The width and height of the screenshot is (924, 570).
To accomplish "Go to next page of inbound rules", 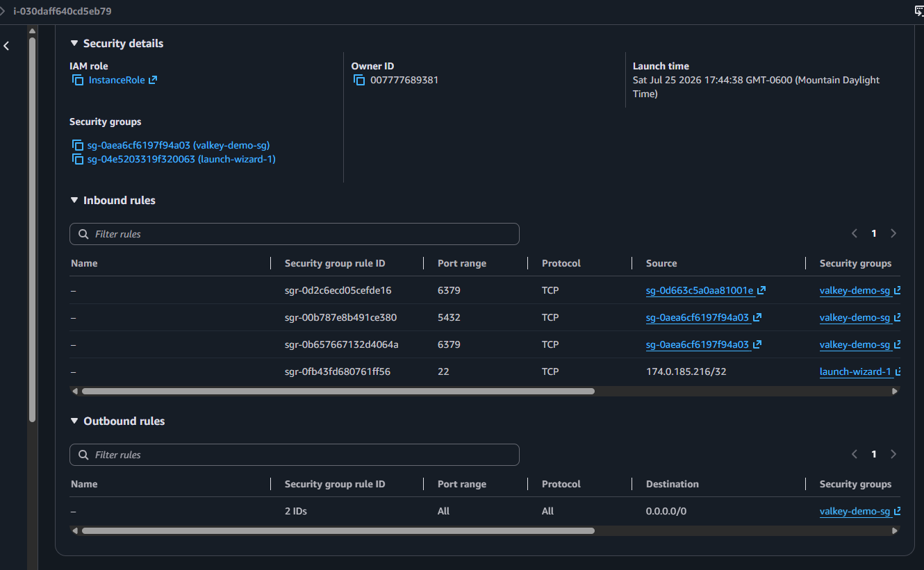I will [893, 233].
